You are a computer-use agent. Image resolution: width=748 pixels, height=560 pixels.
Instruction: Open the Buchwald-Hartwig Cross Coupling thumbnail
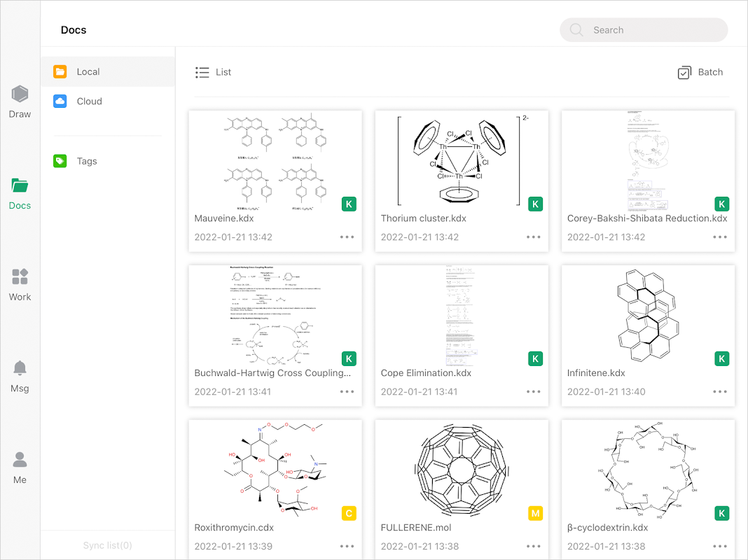[x=275, y=315]
